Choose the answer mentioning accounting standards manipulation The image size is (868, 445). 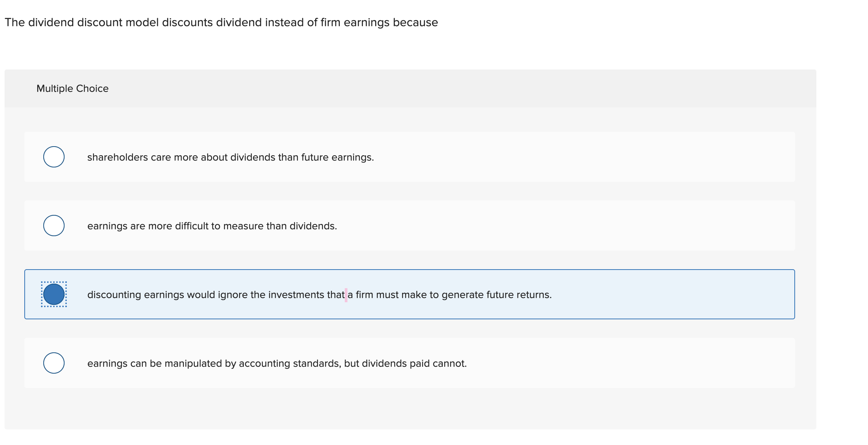pyautogui.click(x=277, y=363)
